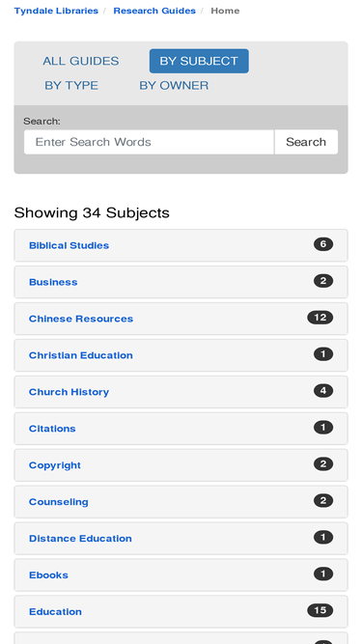Click the Search button
The width and height of the screenshot is (362, 644).
306,142
